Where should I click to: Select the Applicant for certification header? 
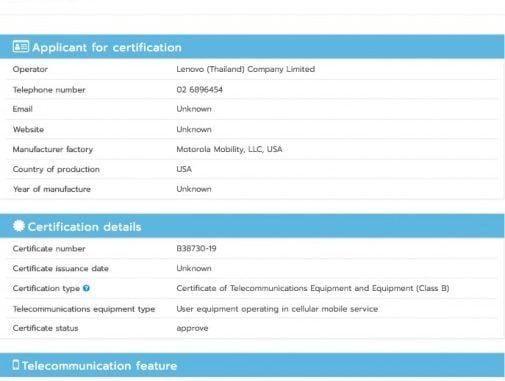252,47
